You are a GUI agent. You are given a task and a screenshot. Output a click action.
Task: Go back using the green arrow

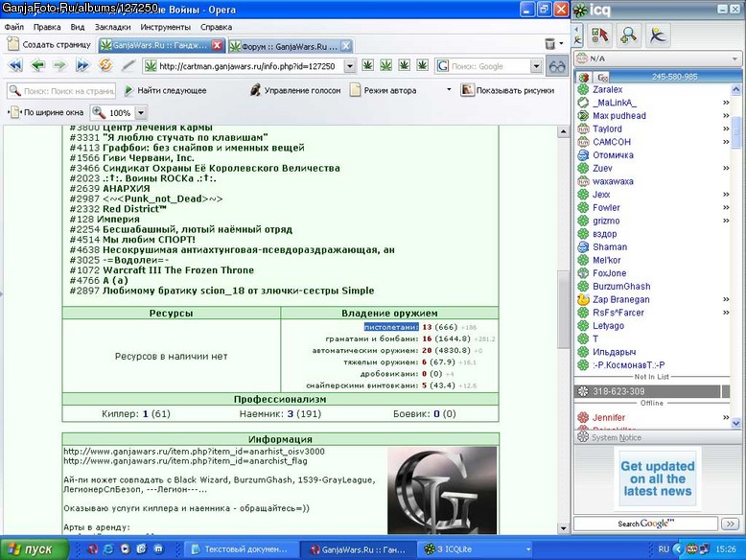[38, 65]
